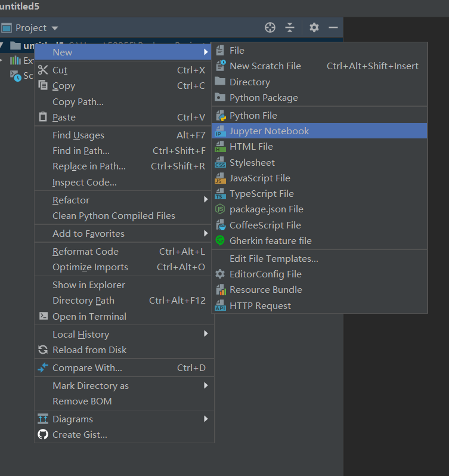The width and height of the screenshot is (449, 476).
Task: Click the untitled5 window title text
Action: click(x=20, y=7)
